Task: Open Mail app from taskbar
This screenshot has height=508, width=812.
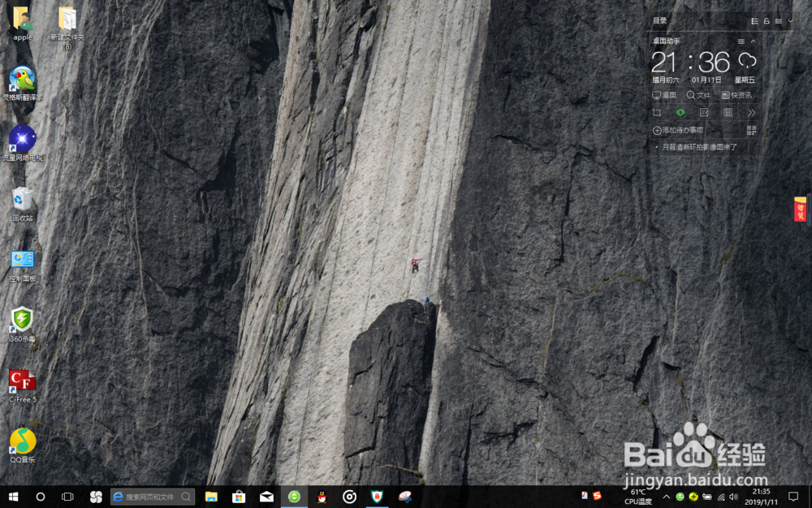Action: click(x=266, y=497)
